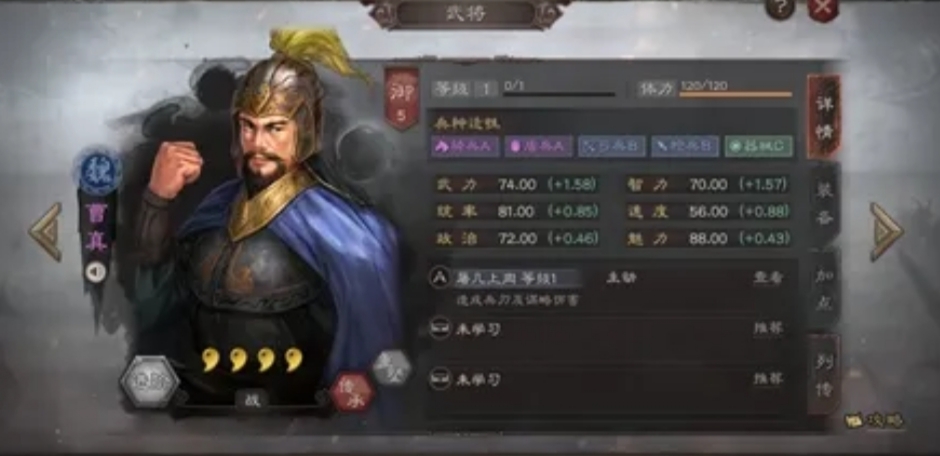Click 推荐 on the second skill slot
This screenshot has height=456, width=940.
tap(769, 328)
